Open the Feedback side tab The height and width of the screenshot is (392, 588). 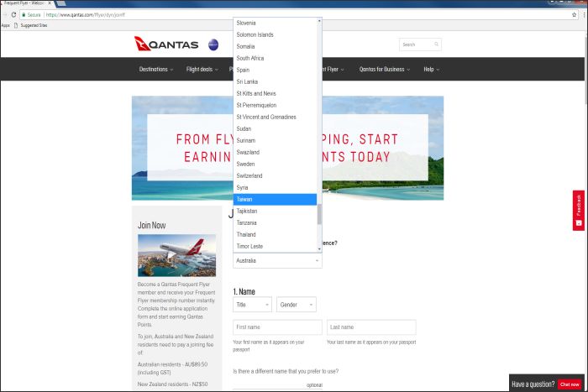(x=578, y=210)
